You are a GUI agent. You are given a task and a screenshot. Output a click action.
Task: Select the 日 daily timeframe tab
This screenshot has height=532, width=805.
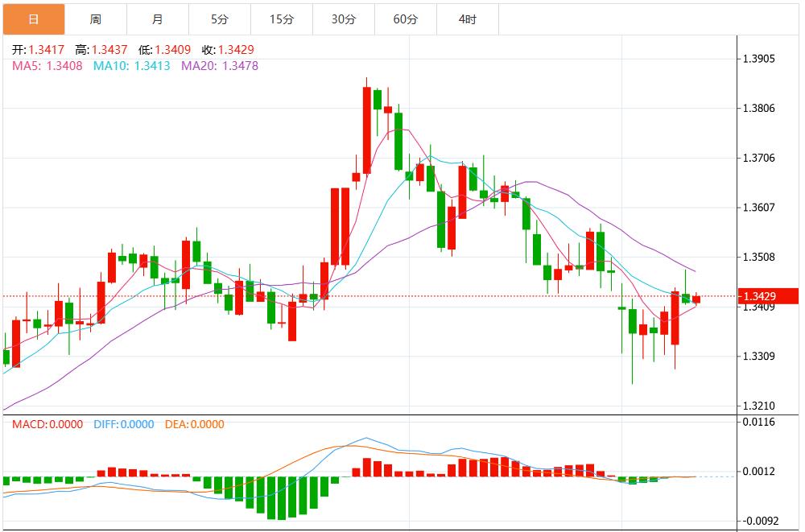[34, 19]
